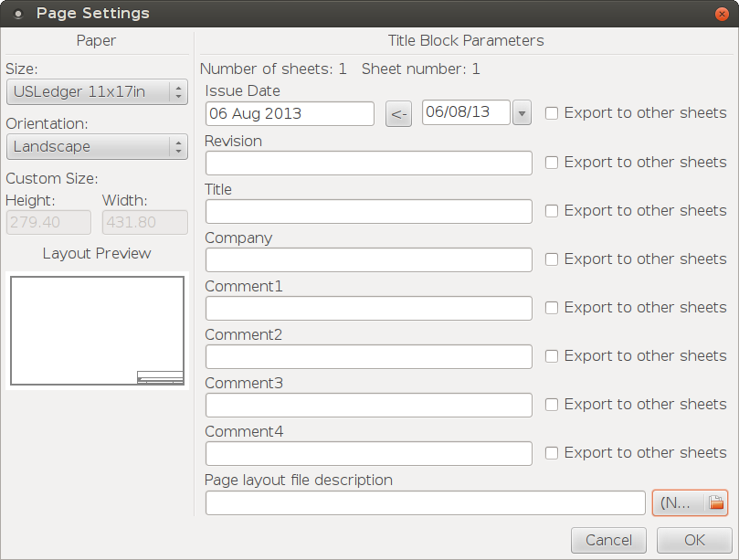The width and height of the screenshot is (739, 560).
Task: Toggle Comment1 export to other sheets
Action: click(x=552, y=307)
